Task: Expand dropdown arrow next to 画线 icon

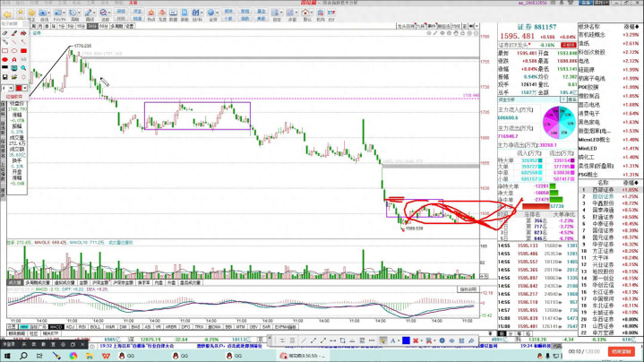Action: 95,13
